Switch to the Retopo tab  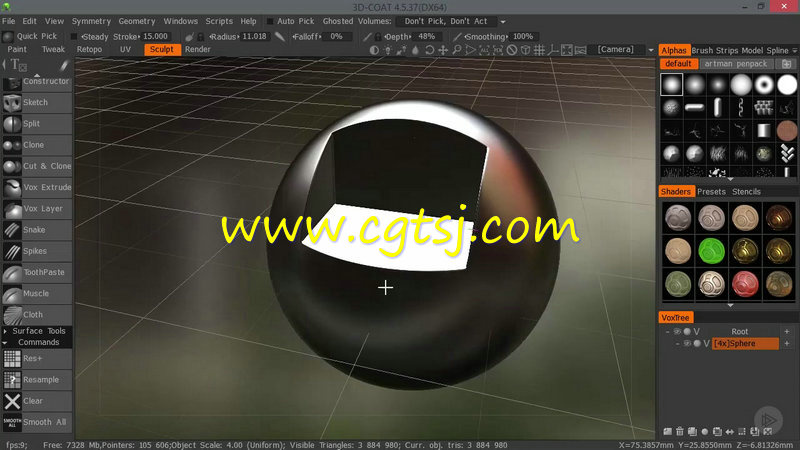point(89,49)
